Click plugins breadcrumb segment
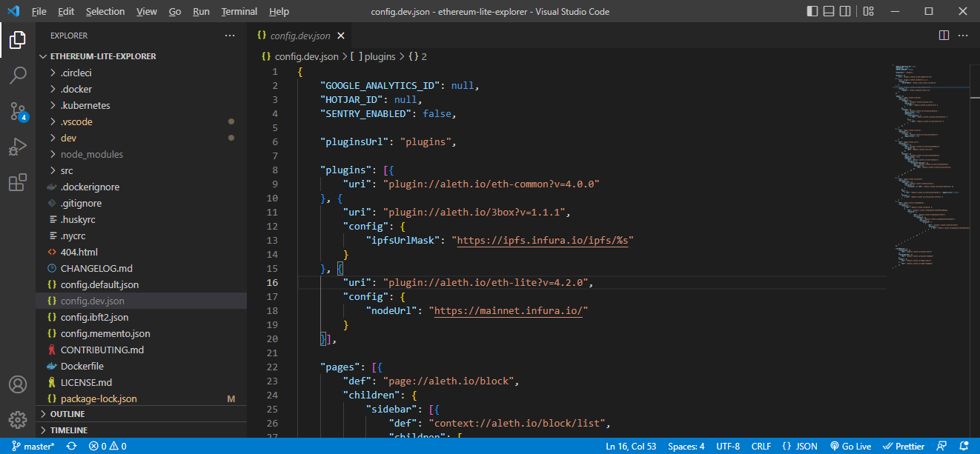Screen dimensions: 980x454 point(374,56)
